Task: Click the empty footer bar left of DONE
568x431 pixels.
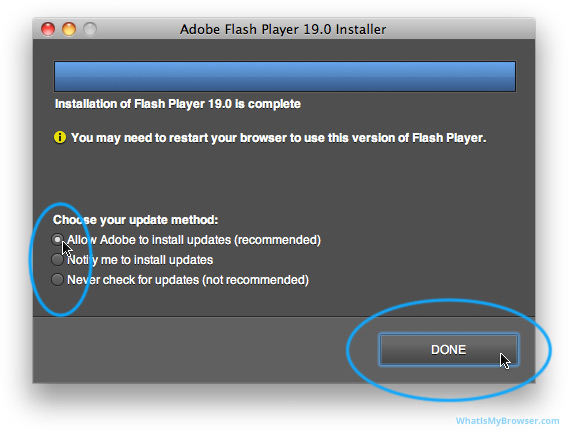Action: point(188,350)
